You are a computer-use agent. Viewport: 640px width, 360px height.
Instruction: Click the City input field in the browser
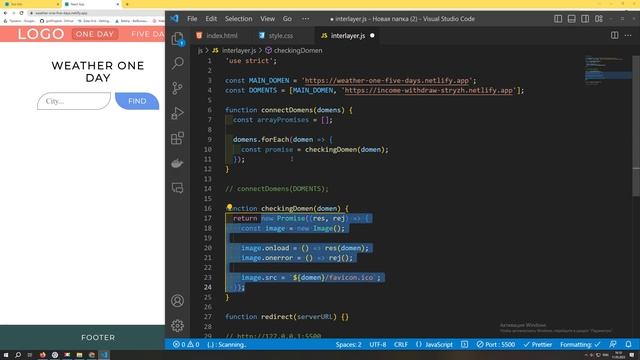74,101
